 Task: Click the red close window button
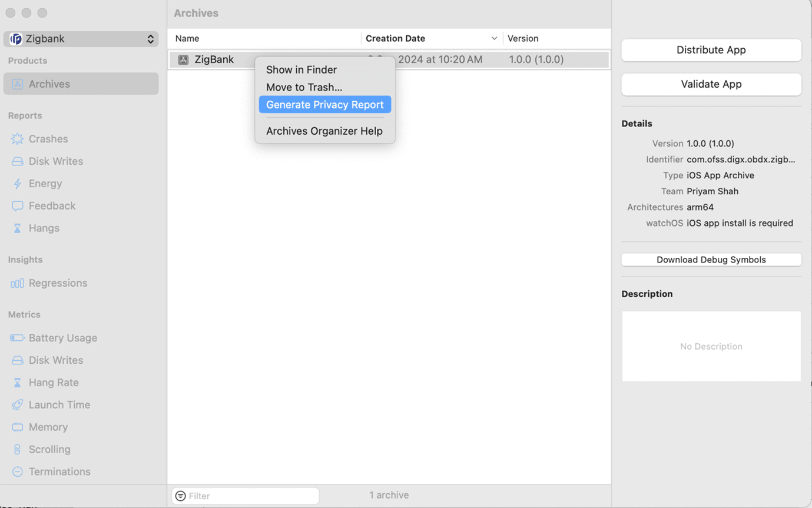11,13
